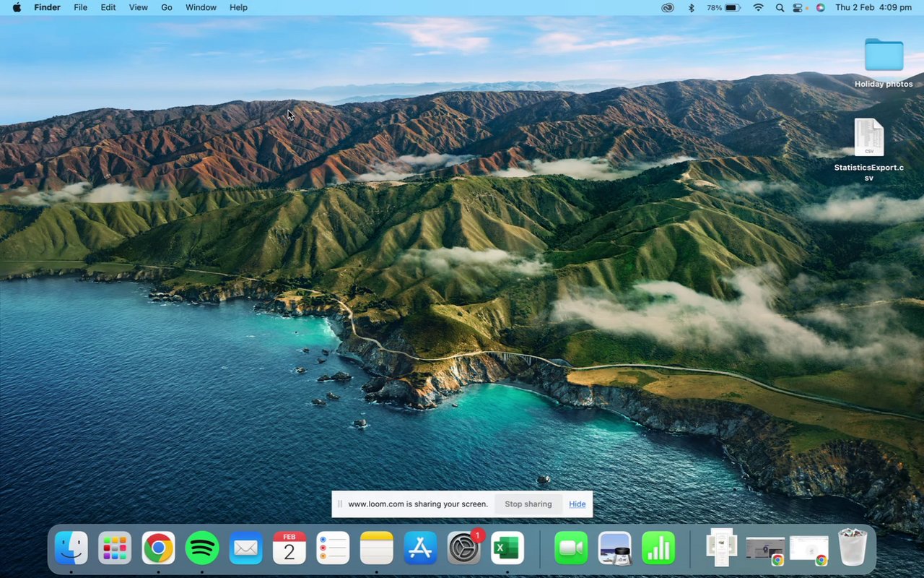Open the App Store from the Dock
Viewport: 924px width, 578px height.
pos(420,548)
